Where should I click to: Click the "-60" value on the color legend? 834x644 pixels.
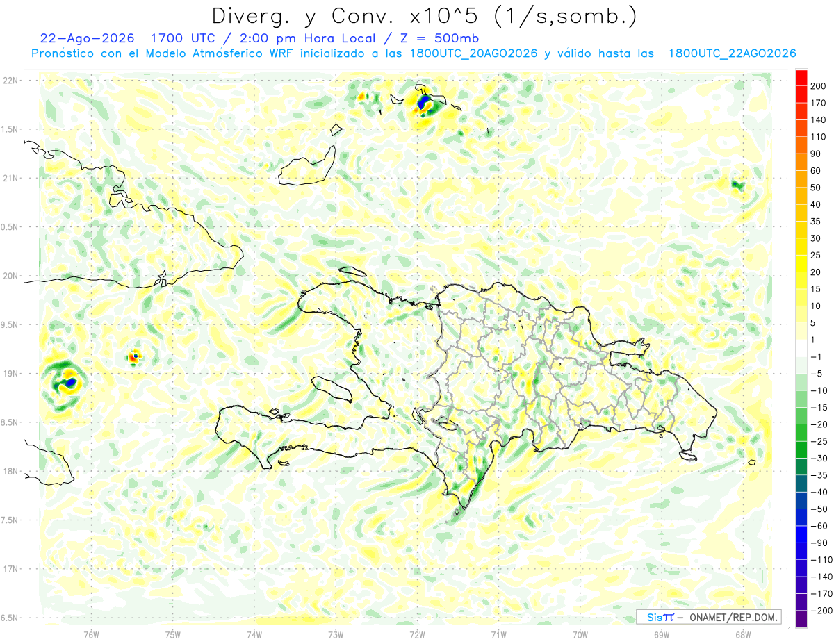click(x=818, y=526)
